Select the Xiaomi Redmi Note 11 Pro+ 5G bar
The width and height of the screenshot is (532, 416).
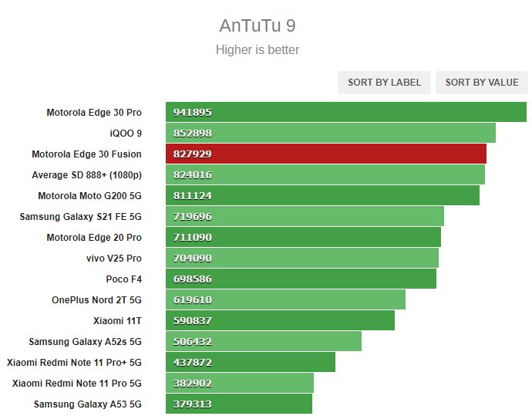[251, 362]
